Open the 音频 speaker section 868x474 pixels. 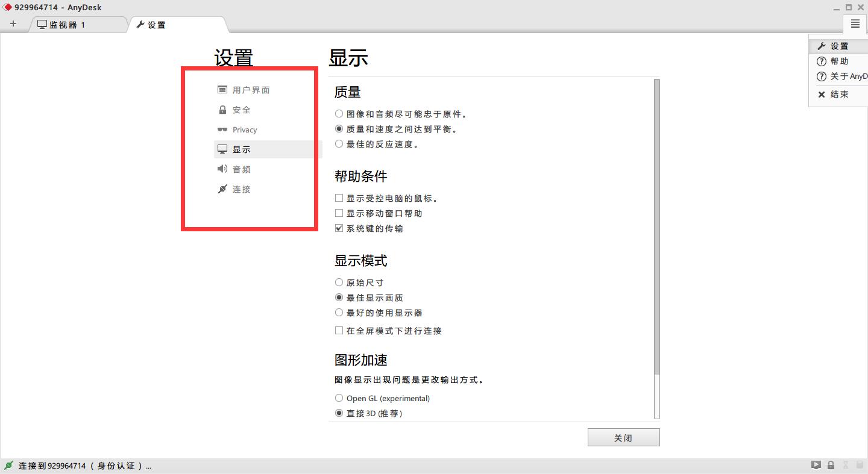(241, 170)
